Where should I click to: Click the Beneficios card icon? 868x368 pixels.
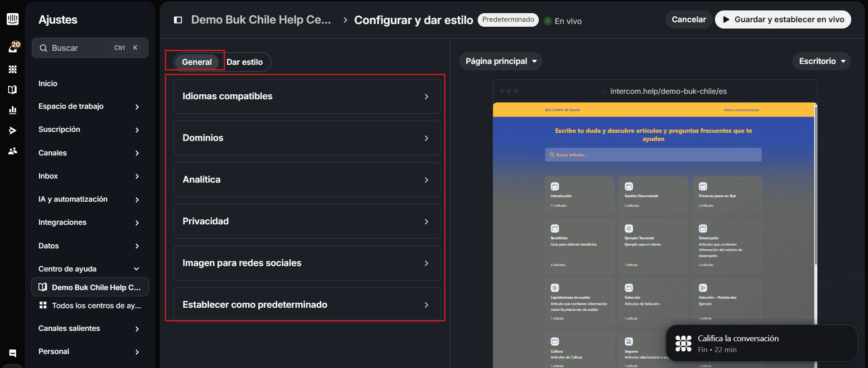[555, 228]
